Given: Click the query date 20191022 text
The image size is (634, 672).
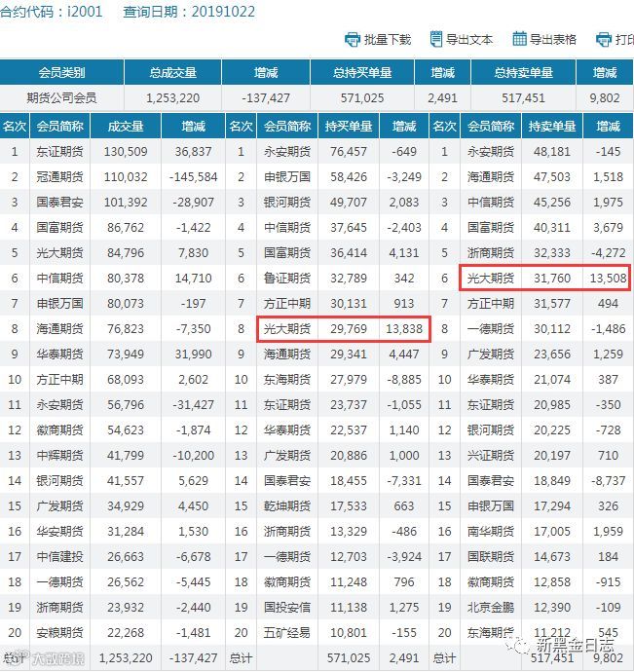Looking at the screenshot, I should coord(223,12).
